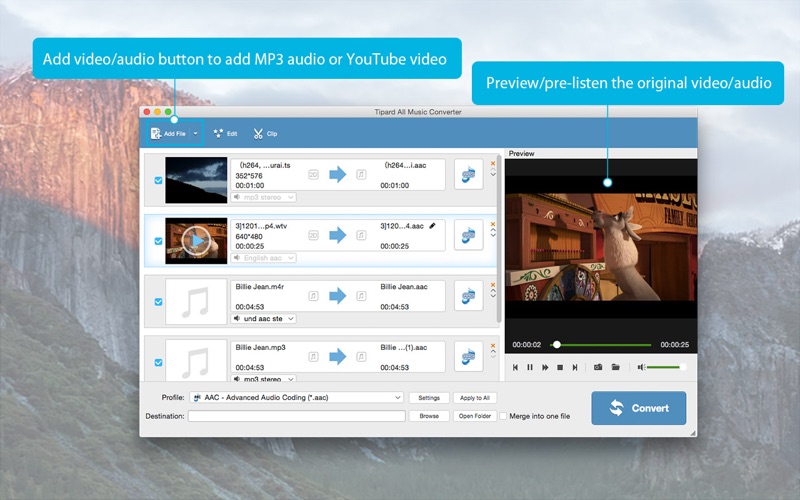Open the und aac ste audio track dropdown
This screenshot has width=800, height=500.
coord(264,318)
